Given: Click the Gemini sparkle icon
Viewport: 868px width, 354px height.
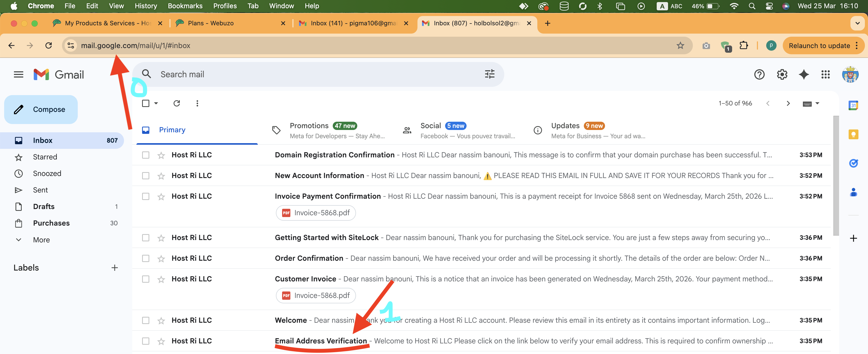Looking at the screenshot, I should click(x=804, y=74).
